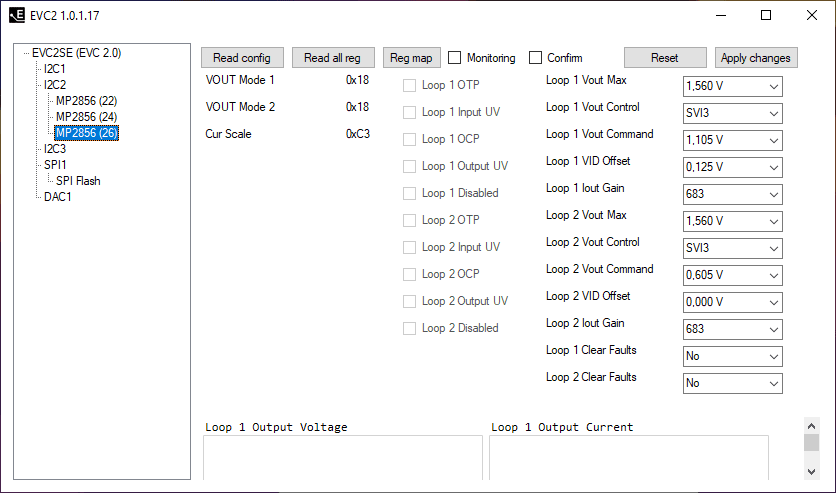Open Loop 1 Vout Command dropdown
Image resolution: width=836 pixels, height=493 pixels.
click(x=732, y=141)
